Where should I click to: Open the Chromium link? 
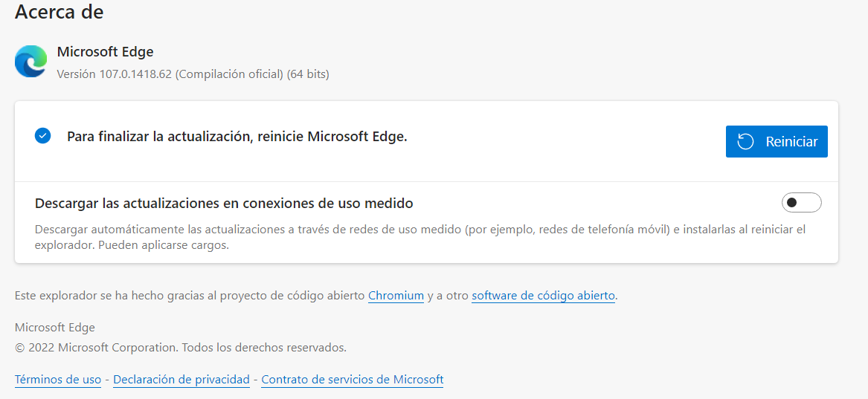tap(396, 296)
